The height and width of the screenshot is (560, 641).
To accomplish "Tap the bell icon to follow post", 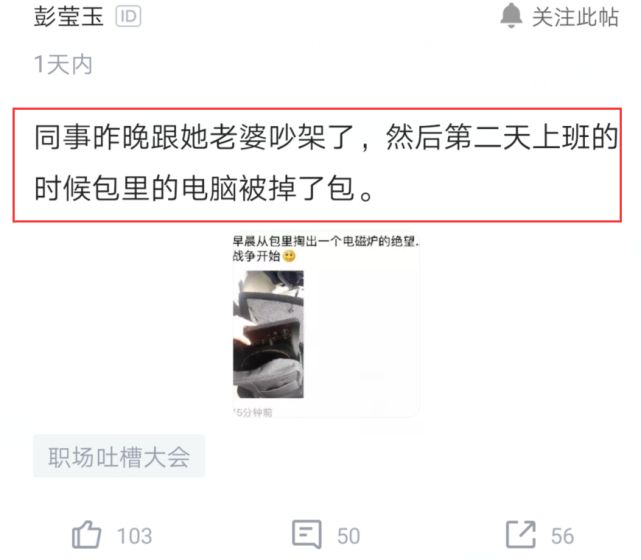I will point(511,16).
